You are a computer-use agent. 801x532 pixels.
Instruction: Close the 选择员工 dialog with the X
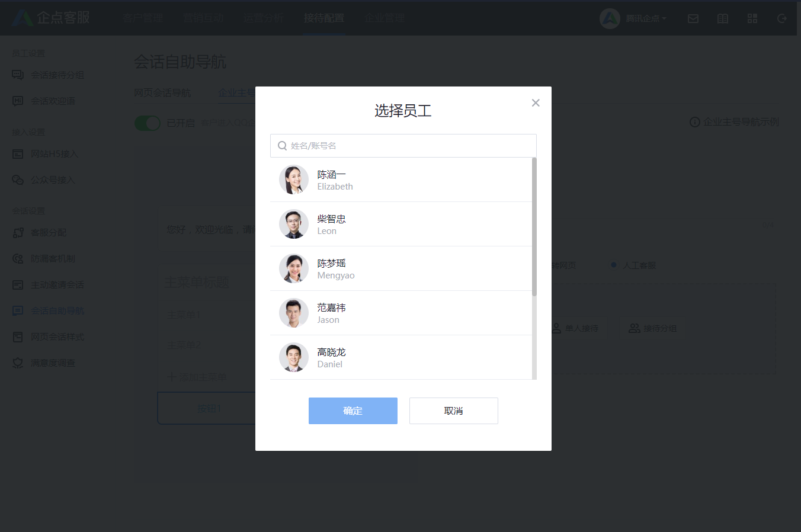(x=536, y=102)
